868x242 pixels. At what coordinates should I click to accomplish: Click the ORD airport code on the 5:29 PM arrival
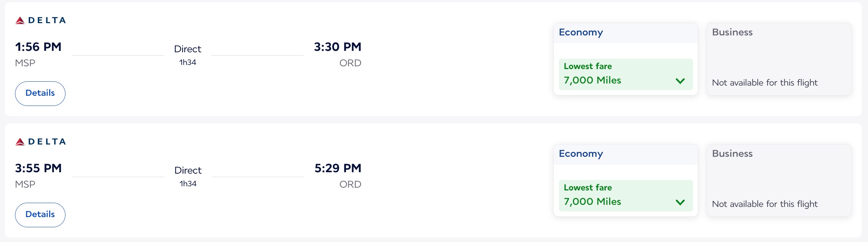pos(350,184)
